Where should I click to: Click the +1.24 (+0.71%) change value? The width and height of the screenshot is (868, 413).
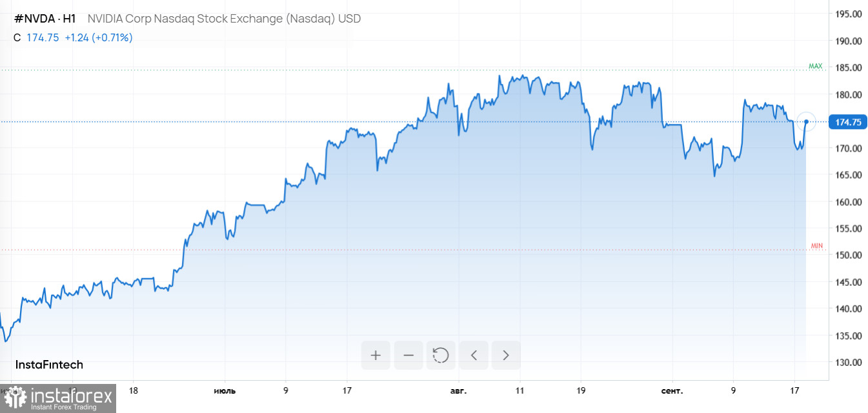(99, 37)
